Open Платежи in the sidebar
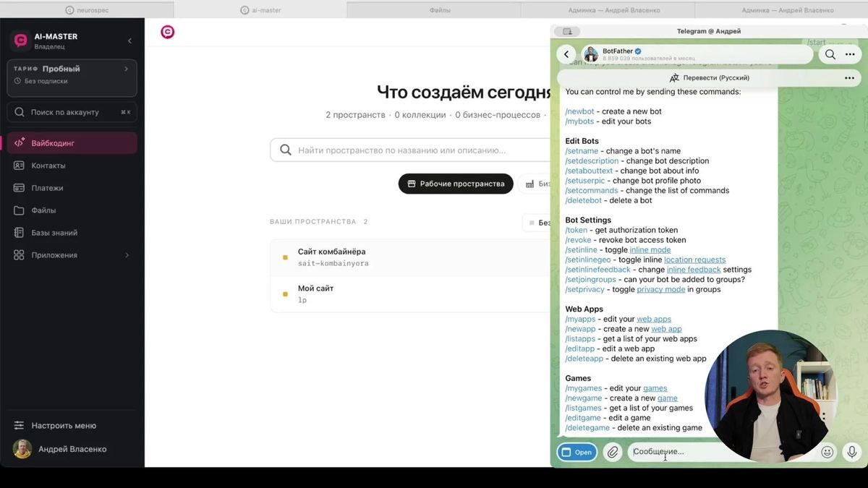868x488 pixels. pyautogui.click(x=72, y=188)
